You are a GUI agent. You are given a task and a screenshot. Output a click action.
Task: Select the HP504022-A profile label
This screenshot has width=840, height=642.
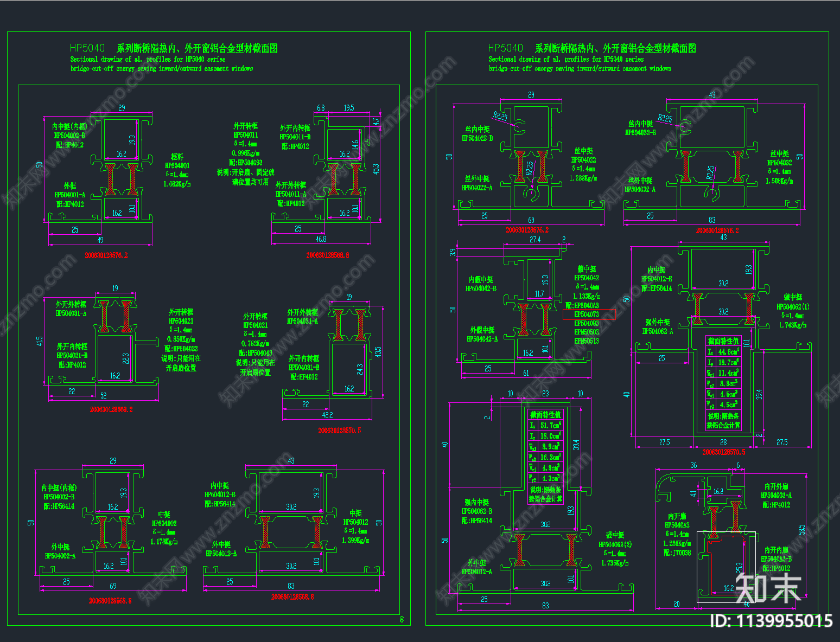(x=477, y=188)
